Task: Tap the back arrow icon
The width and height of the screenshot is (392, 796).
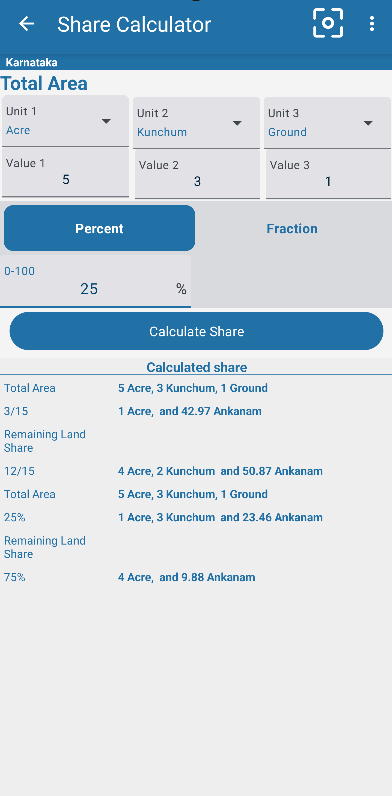Action: tap(26, 24)
